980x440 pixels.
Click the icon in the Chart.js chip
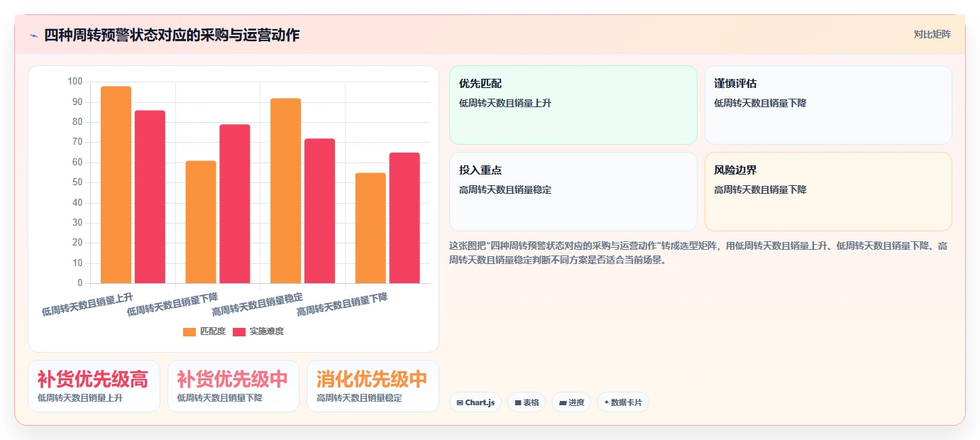460,402
